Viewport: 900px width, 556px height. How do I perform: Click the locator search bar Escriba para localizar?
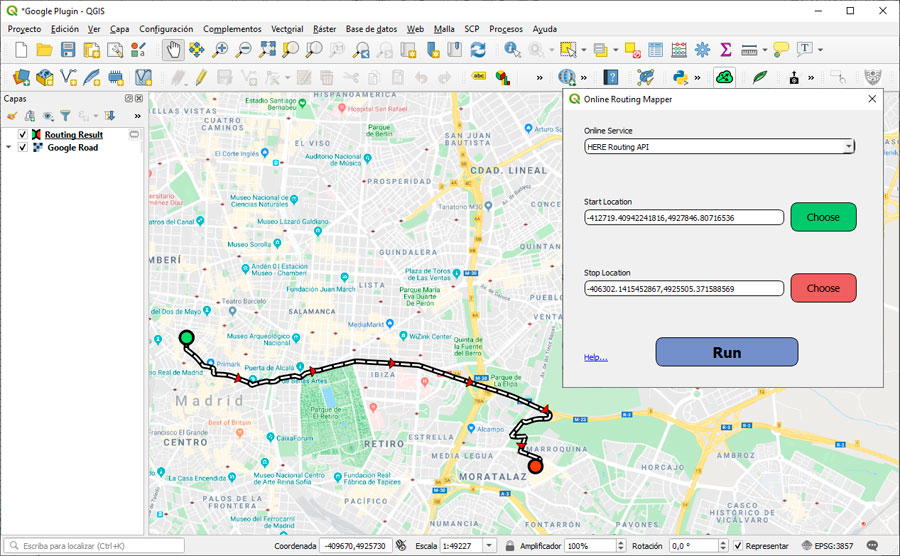pyautogui.click(x=95, y=546)
